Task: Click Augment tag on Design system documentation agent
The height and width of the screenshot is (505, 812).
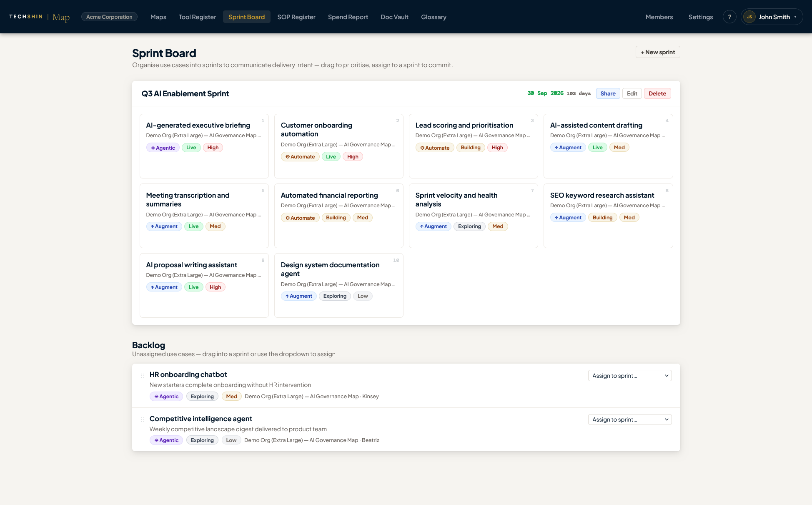Action: click(299, 296)
